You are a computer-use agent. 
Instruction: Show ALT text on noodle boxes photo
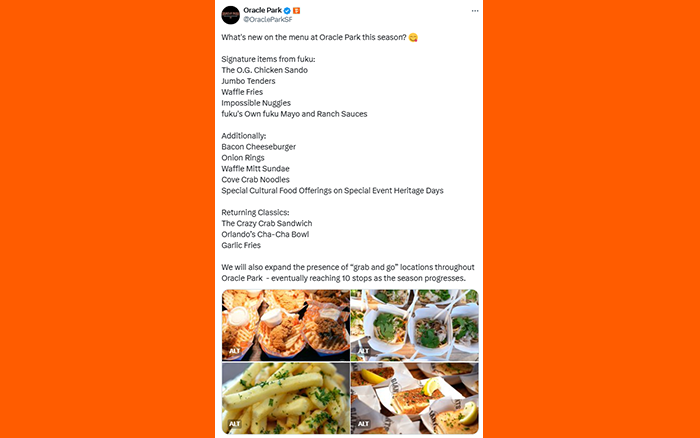[x=363, y=351]
